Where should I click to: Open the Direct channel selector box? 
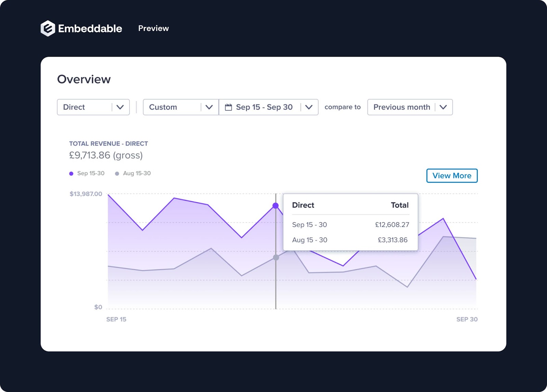coord(93,107)
